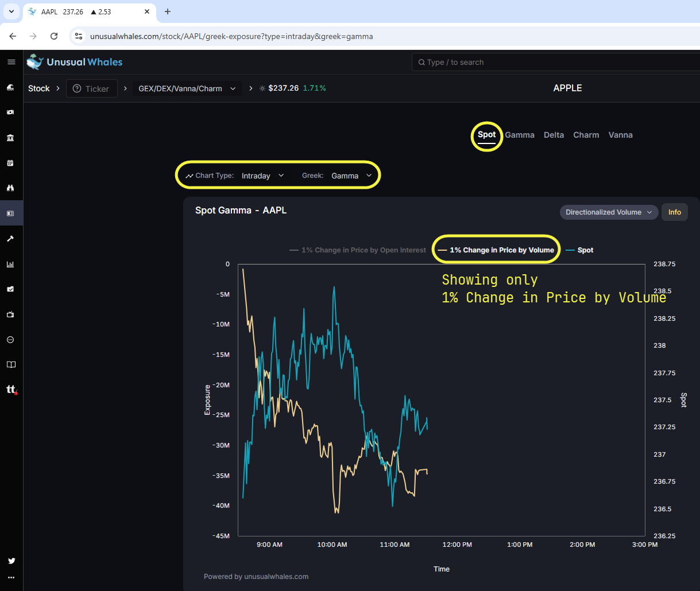
Task: Click the -20M exposure axis label
Action: [x=221, y=385]
